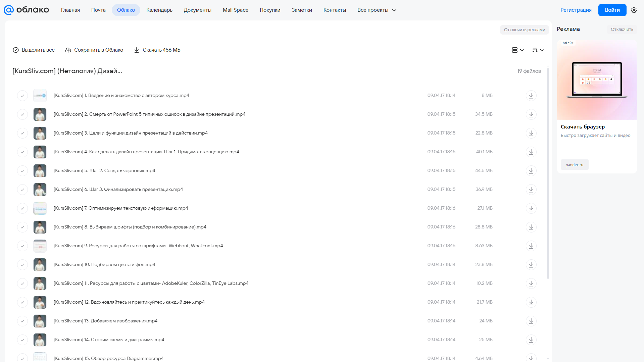Click Сохранить в Облако
The image size is (644, 362).
pyautogui.click(x=94, y=50)
